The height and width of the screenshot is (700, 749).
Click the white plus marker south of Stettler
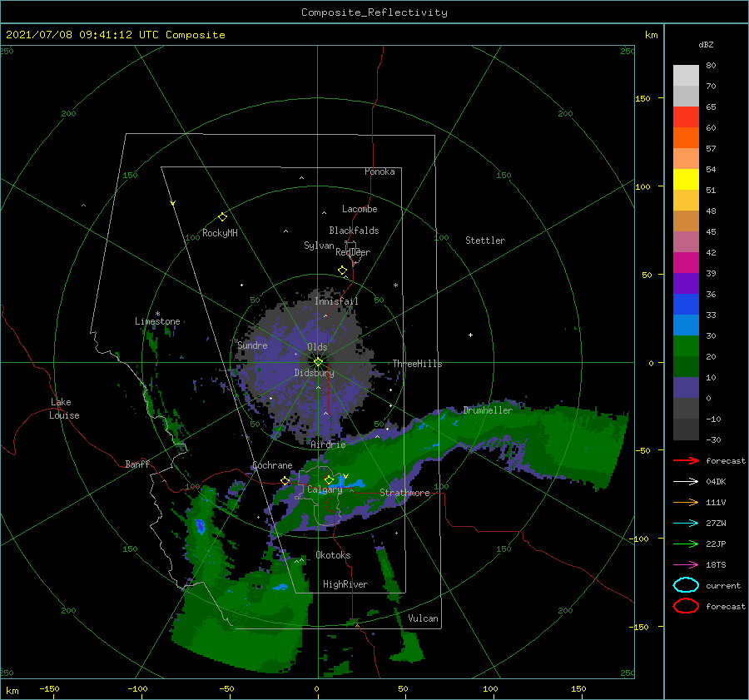click(x=470, y=335)
